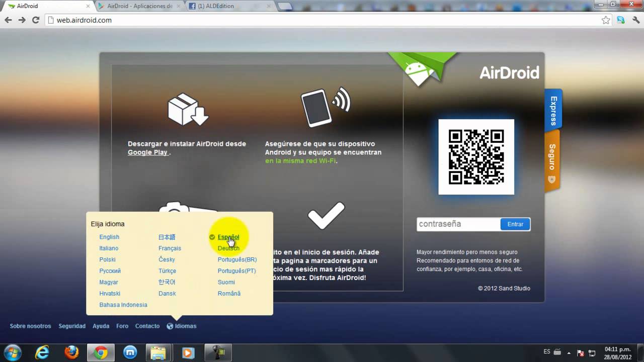Screen dimensions: 644x362
Task: Click ES language indicator in tray
Action: click(547, 351)
